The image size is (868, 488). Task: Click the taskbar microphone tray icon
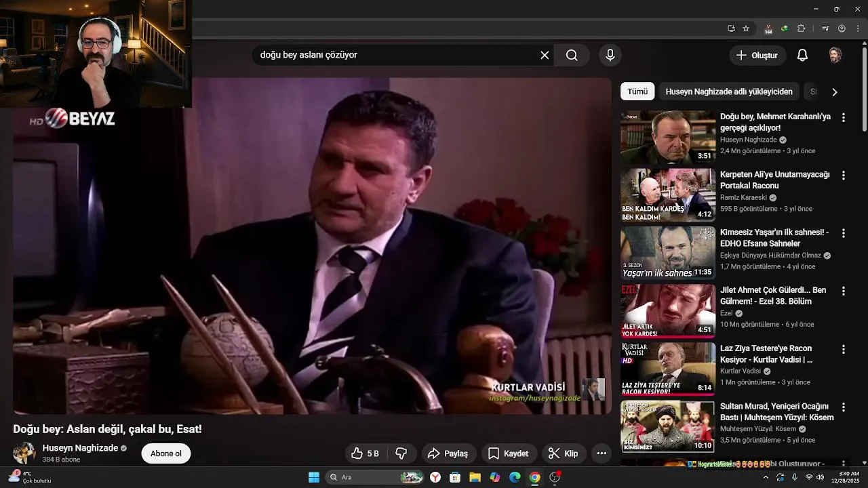pos(795,477)
